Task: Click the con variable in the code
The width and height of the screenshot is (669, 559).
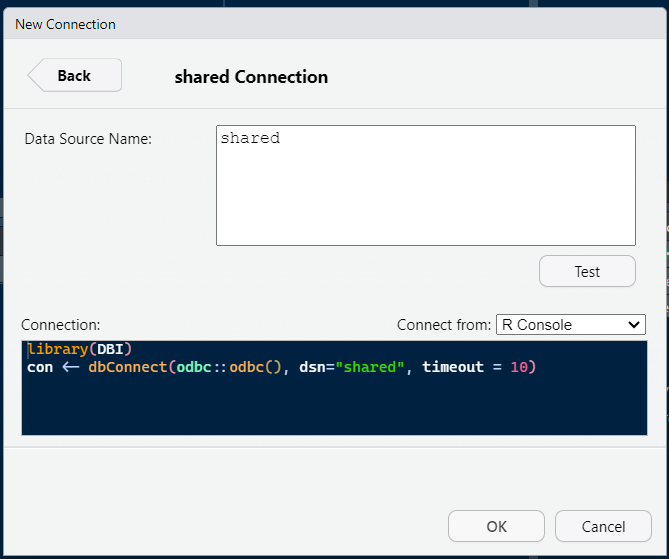Action: (x=40, y=367)
